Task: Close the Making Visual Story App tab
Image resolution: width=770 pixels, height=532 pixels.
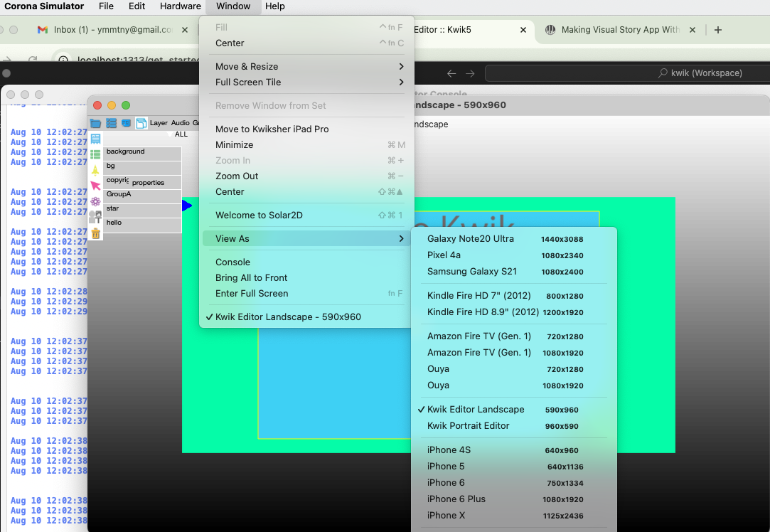Action: (x=693, y=30)
